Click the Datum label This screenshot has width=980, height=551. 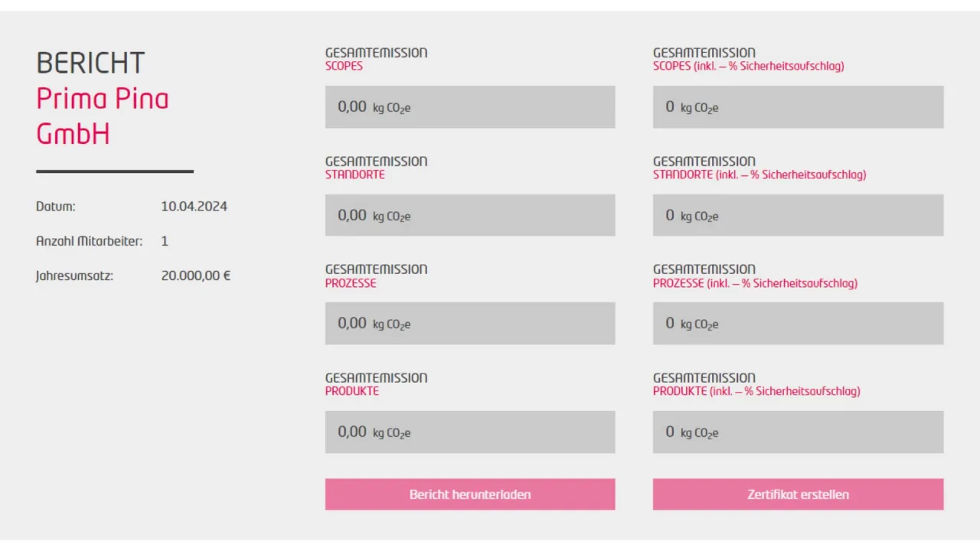point(56,207)
